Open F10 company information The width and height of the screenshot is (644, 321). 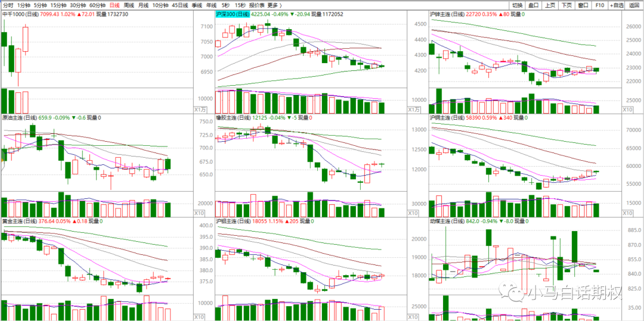[600, 5]
